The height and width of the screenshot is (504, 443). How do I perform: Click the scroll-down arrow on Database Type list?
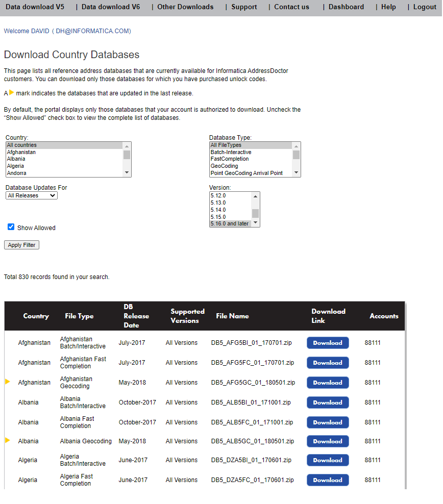[297, 173]
